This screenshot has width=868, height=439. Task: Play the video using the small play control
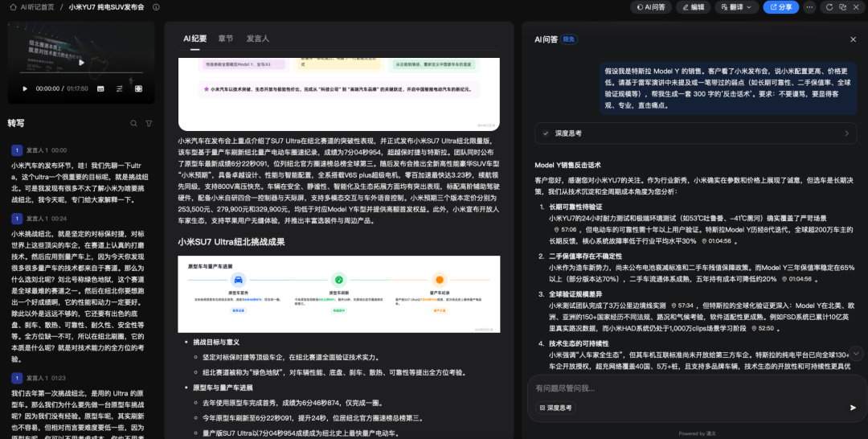click(25, 88)
